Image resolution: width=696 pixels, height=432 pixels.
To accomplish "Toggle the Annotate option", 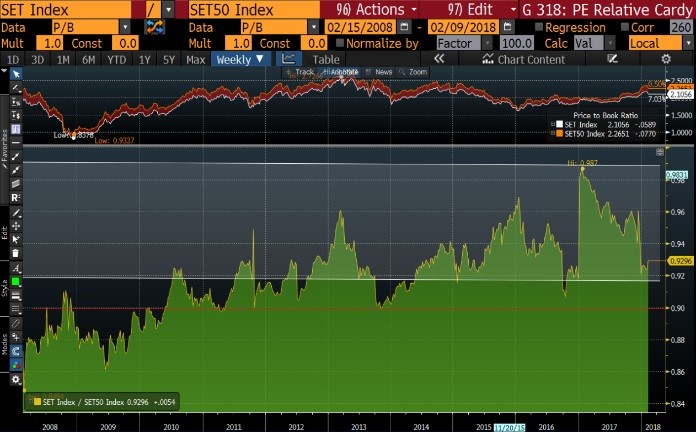I will [341, 72].
